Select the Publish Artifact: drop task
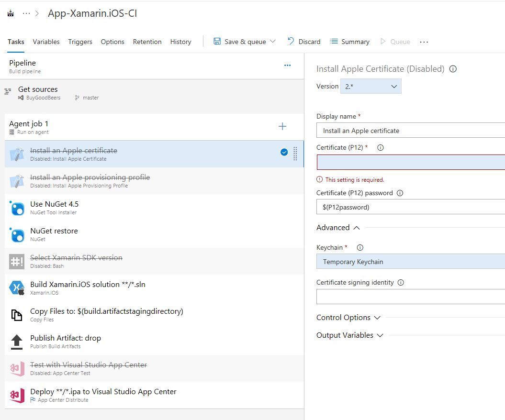Image resolution: width=505 pixels, height=420 pixels. click(x=154, y=342)
